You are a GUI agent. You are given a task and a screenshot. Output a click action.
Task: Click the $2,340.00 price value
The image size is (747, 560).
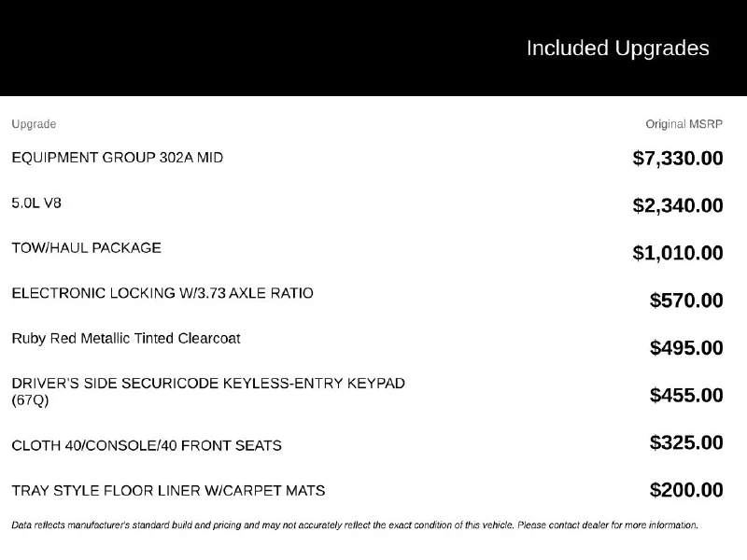click(x=678, y=205)
